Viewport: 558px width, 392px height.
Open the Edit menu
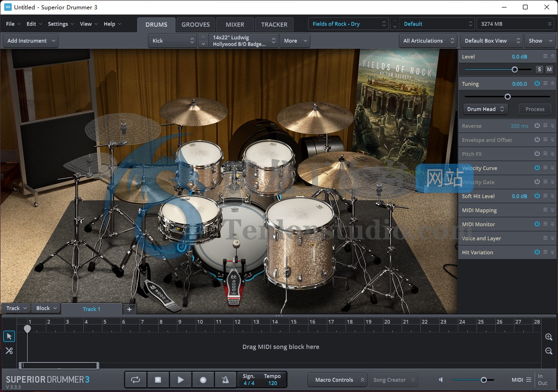[x=34, y=24]
